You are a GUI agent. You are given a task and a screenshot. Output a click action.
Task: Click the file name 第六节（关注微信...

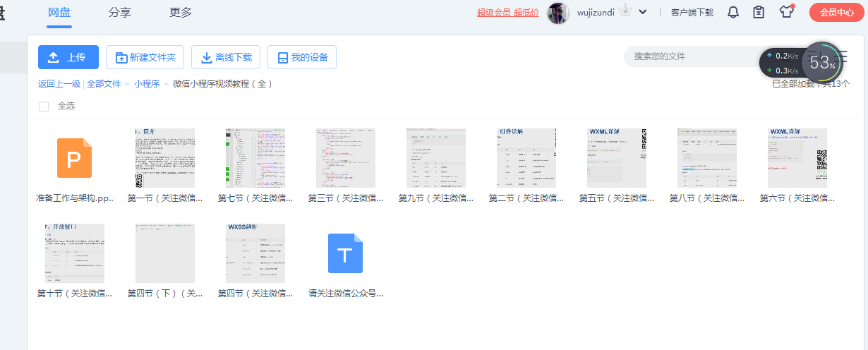coord(797,198)
